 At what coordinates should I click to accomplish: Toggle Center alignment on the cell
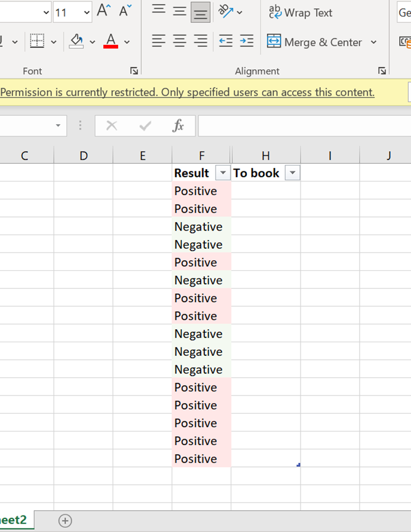pos(180,41)
